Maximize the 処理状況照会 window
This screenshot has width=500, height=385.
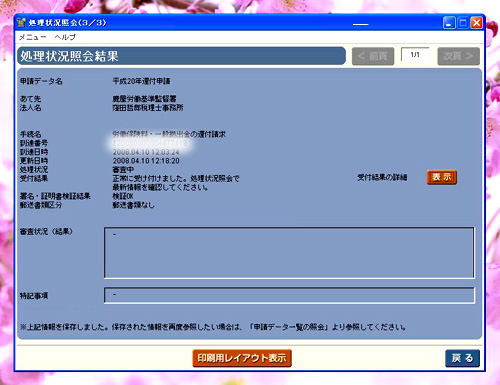(x=463, y=23)
